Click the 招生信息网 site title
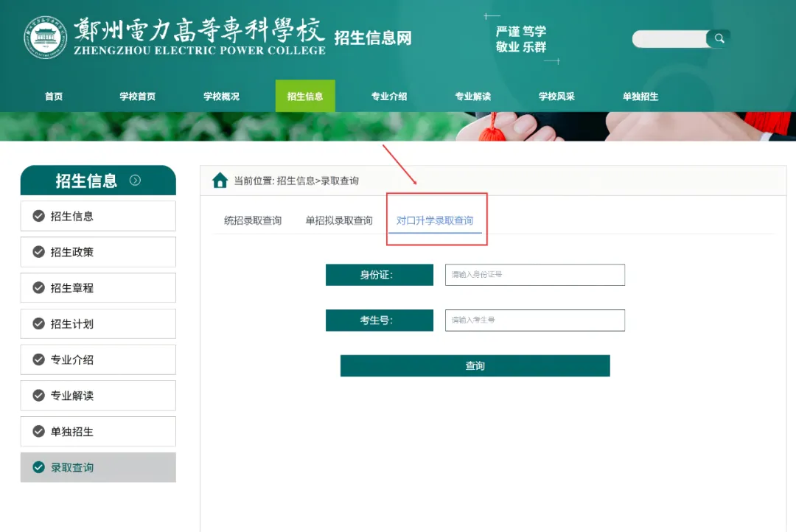This screenshot has height=532, width=796. (373, 38)
